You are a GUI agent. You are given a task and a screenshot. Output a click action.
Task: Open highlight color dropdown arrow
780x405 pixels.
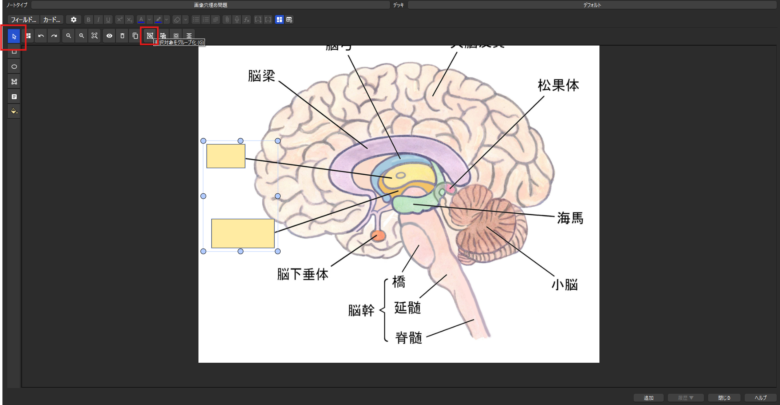click(167, 19)
